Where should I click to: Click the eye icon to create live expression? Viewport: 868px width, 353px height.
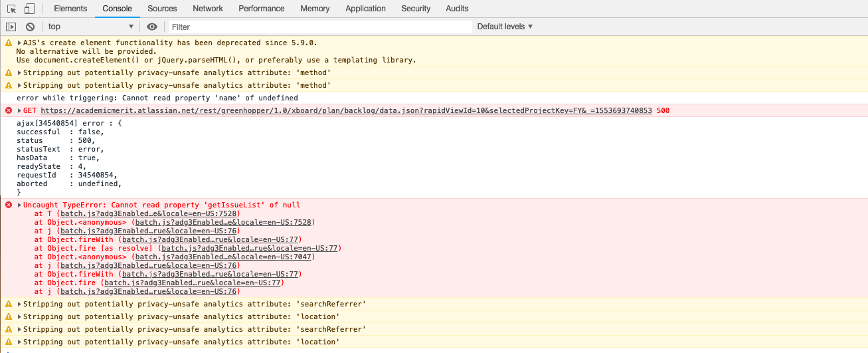(x=152, y=27)
